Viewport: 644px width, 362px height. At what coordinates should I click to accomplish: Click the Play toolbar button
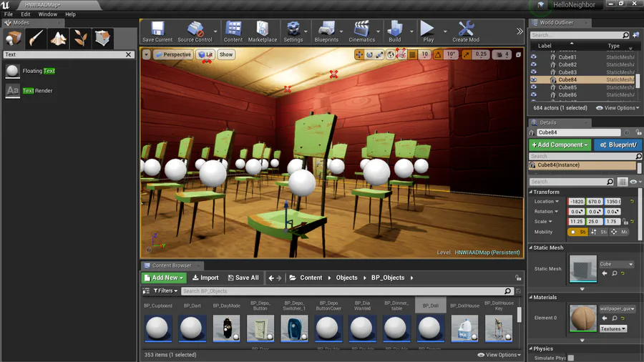coord(428,31)
